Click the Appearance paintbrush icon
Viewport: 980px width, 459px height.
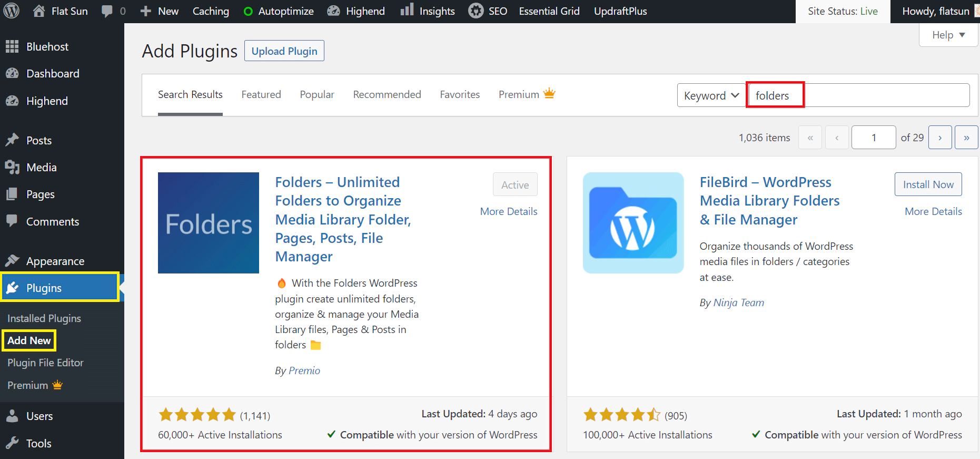[12, 260]
